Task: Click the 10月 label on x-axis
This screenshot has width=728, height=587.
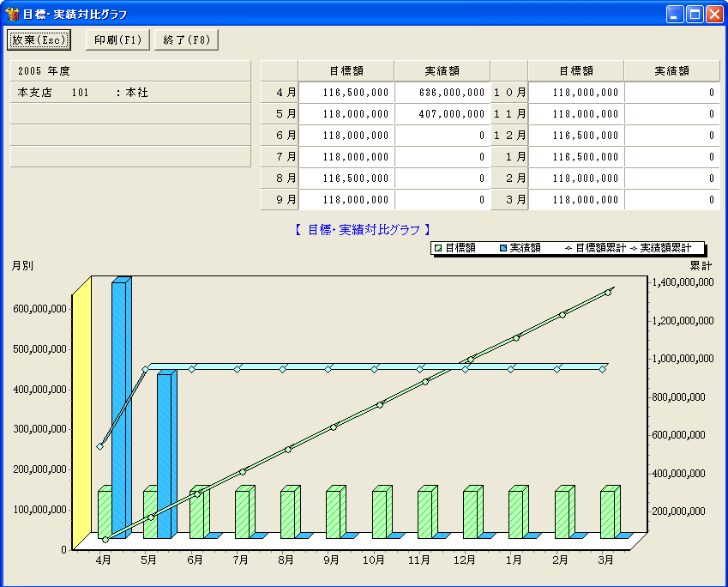Action: (x=374, y=560)
